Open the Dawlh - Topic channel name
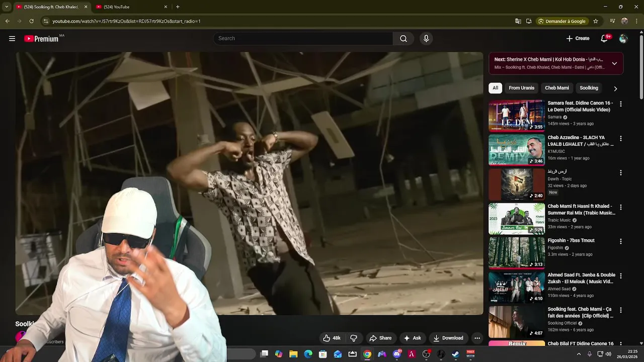The image size is (644, 362). (x=559, y=179)
